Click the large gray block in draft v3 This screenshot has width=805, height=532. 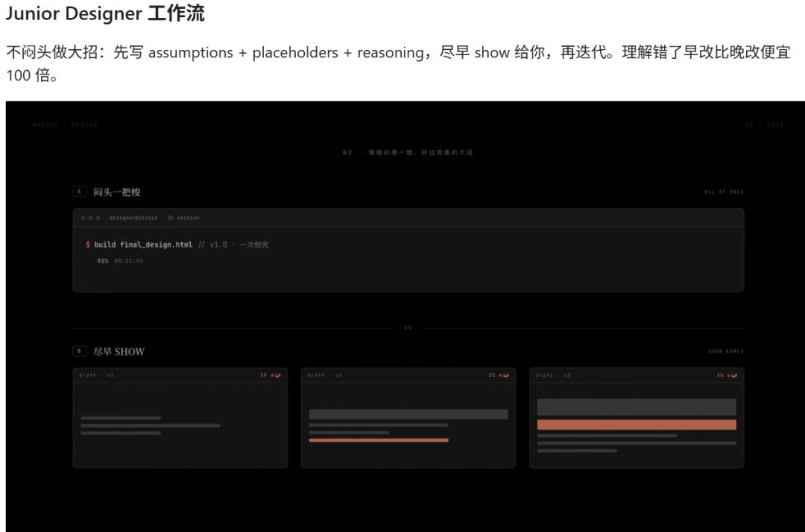pyautogui.click(x=637, y=408)
